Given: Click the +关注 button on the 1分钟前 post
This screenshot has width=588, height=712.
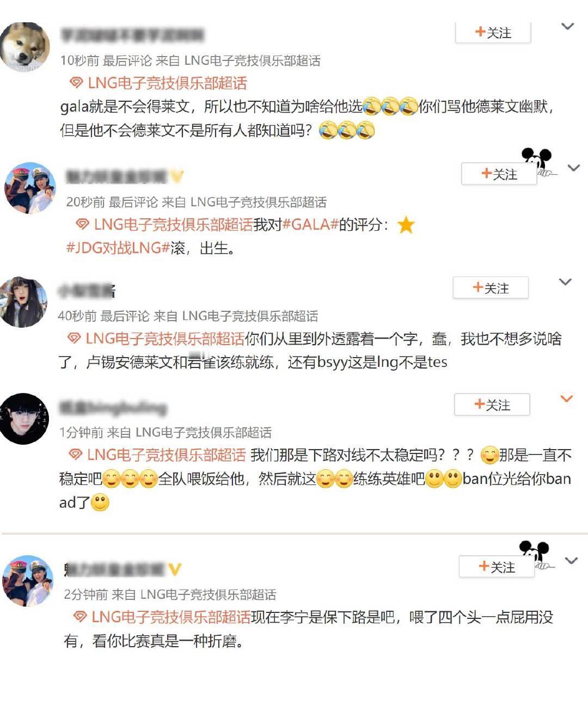Looking at the screenshot, I should (492, 404).
